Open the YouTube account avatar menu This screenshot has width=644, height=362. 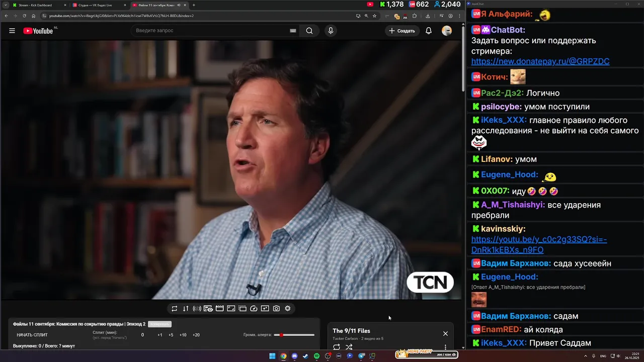click(447, 31)
